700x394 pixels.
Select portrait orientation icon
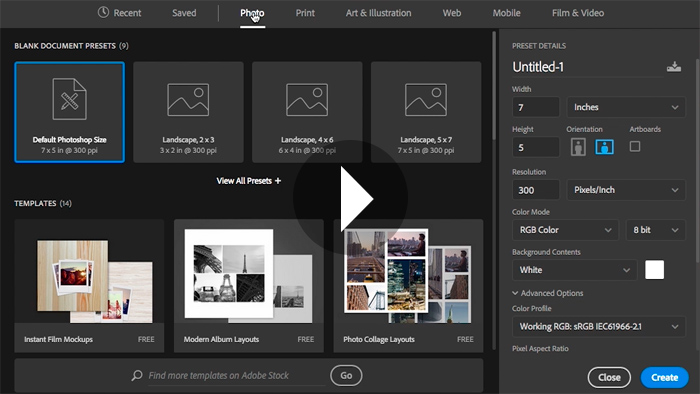pos(578,147)
